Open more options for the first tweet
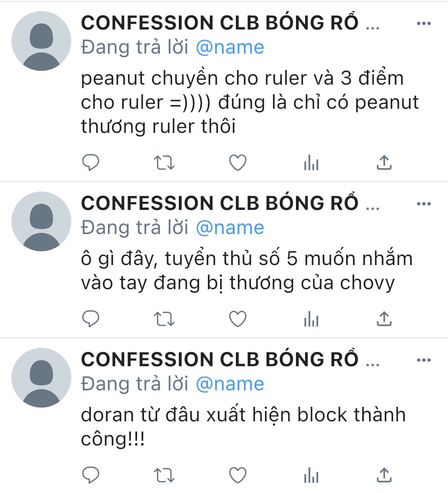 (423, 23)
